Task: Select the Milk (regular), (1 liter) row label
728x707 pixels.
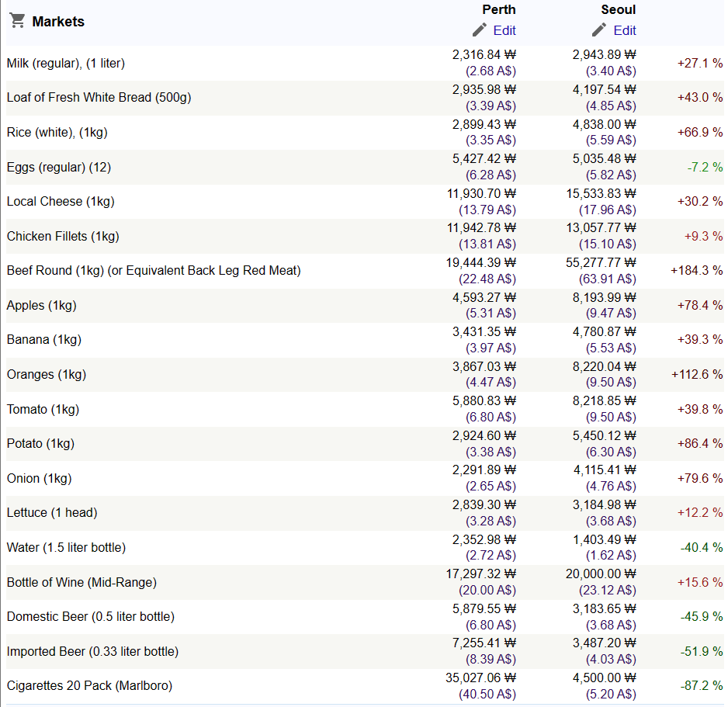Action: pyautogui.click(x=66, y=63)
